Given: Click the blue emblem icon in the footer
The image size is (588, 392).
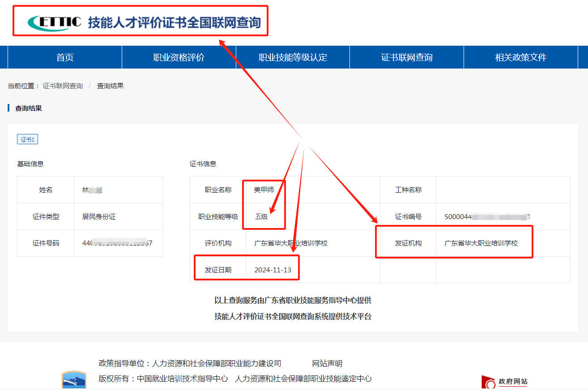Looking at the screenshot, I should point(74,380).
